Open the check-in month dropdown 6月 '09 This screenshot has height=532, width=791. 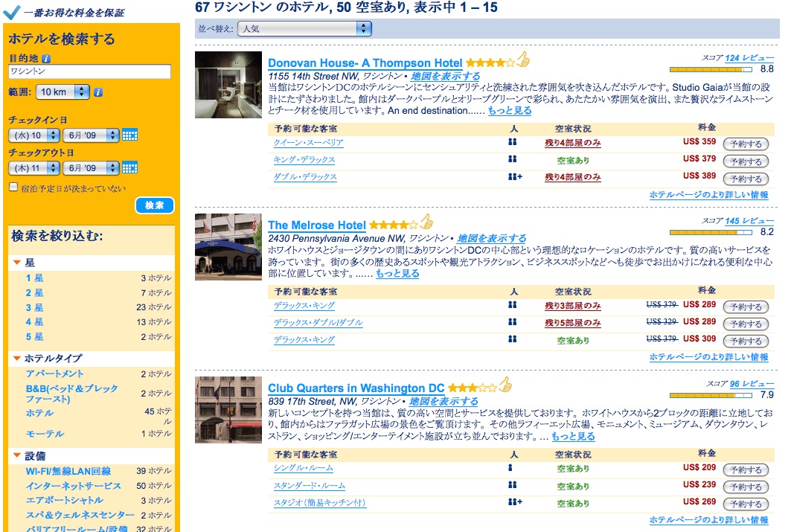91,135
